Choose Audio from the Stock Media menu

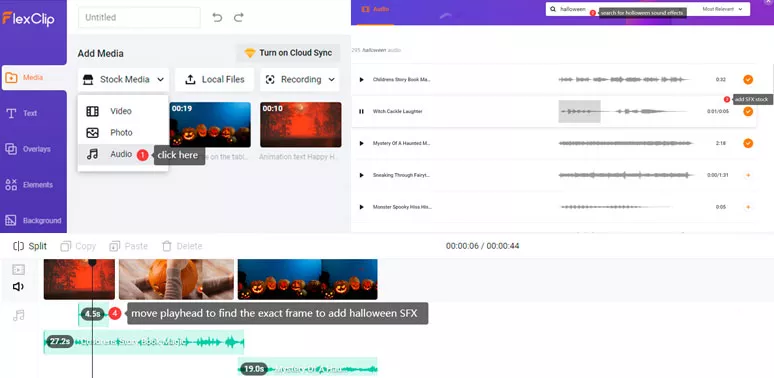[122, 154]
